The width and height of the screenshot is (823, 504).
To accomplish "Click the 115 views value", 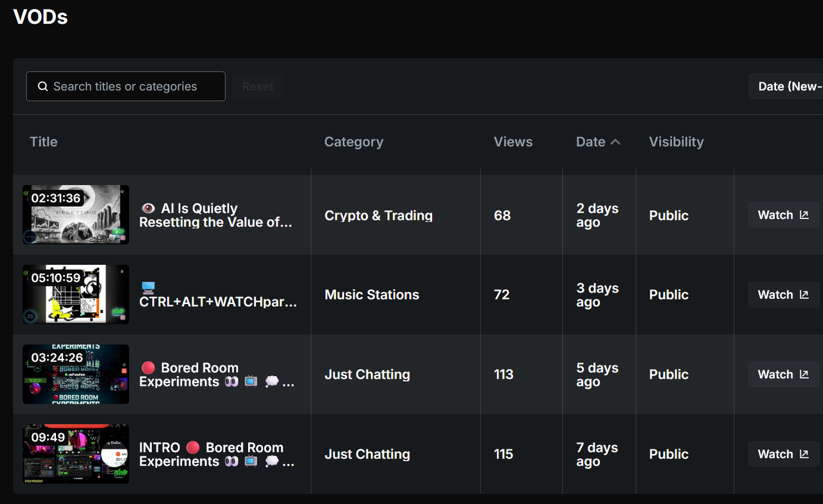I will click(x=503, y=454).
